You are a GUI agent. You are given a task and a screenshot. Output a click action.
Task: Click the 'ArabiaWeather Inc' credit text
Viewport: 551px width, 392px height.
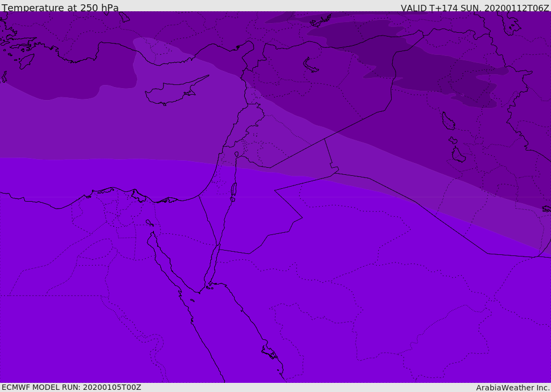(513, 388)
